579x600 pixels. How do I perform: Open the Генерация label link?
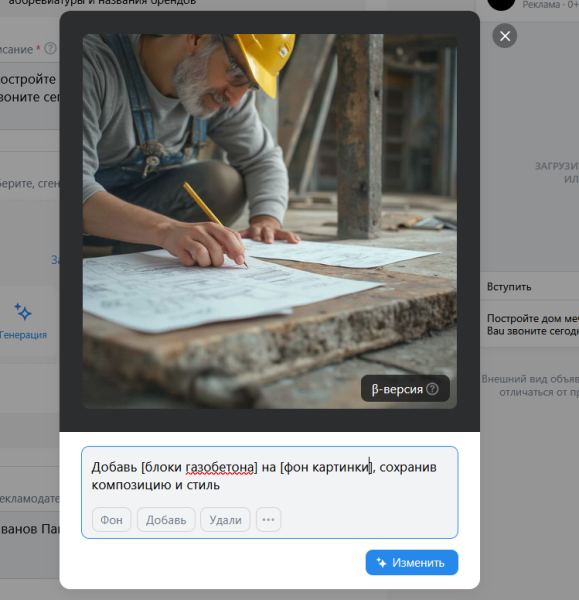point(23,335)
